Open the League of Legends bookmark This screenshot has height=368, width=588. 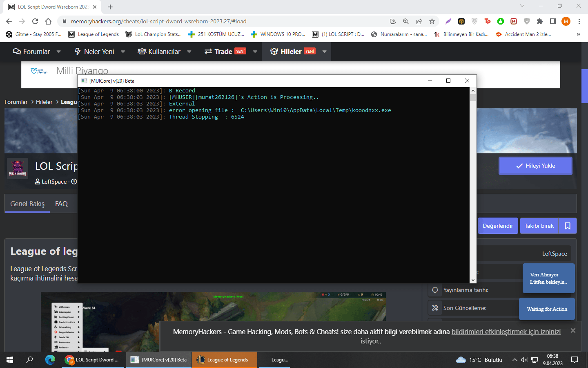point(94,34)
